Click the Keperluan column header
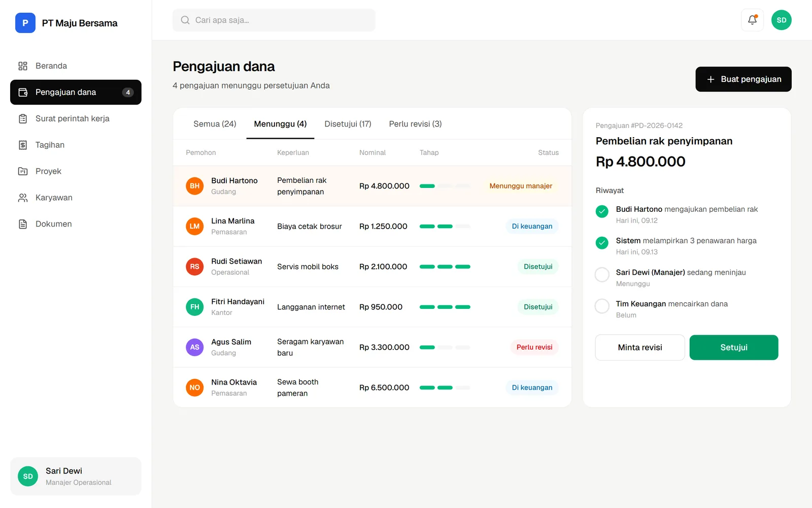This screenshot has height=508, width=812. [293, 152]
